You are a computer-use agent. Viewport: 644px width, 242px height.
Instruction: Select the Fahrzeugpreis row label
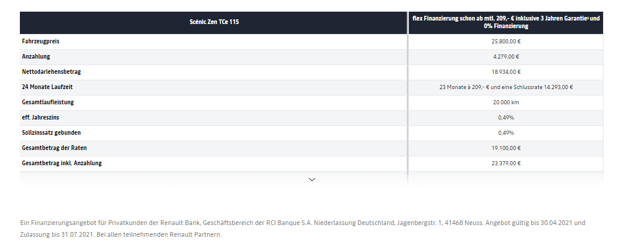[41, 42]
